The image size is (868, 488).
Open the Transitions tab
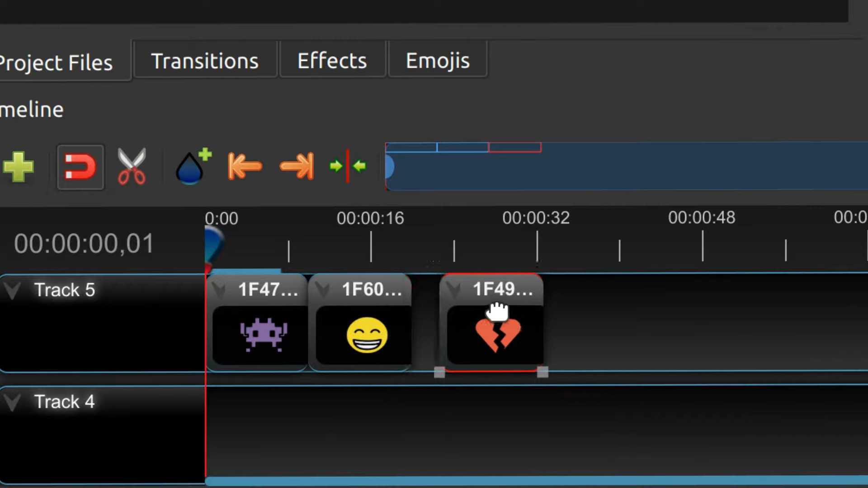point(205,61)
